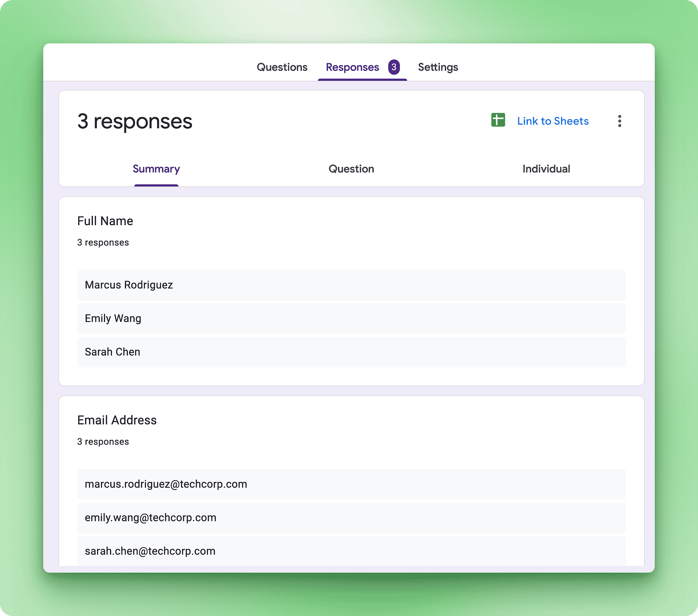The height and width of the screenshot is (616, 698).
Task: Click the response count under Email Address
Action: pyautogui.click(x=103, y=442)
